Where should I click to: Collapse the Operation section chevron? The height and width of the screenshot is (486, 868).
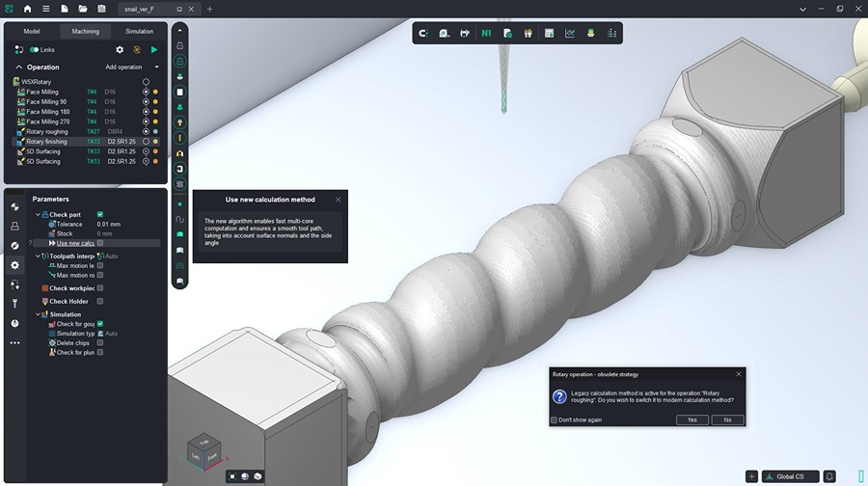pos(18,67)
